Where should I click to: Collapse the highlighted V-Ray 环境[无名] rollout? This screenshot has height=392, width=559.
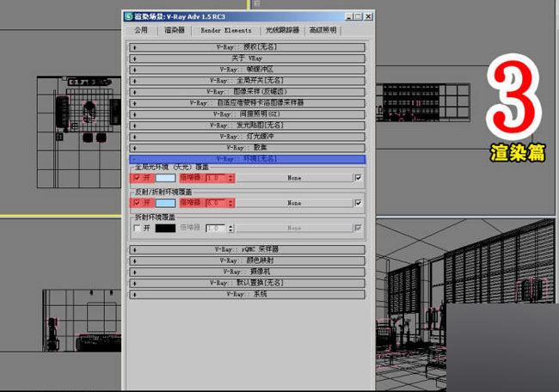tap(247, 159)
